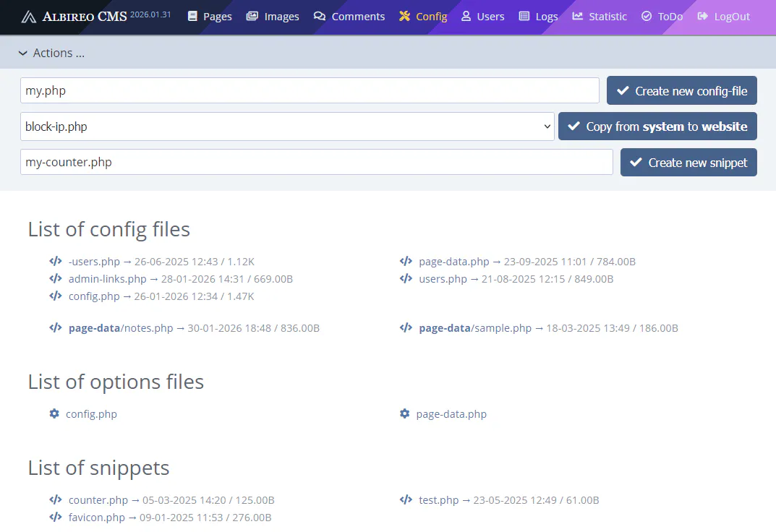Image resolution: width=776 pixels, height=532 pixels.
Task: Click the snippet name input containing my-counter.php
Action: pos(316,162)
